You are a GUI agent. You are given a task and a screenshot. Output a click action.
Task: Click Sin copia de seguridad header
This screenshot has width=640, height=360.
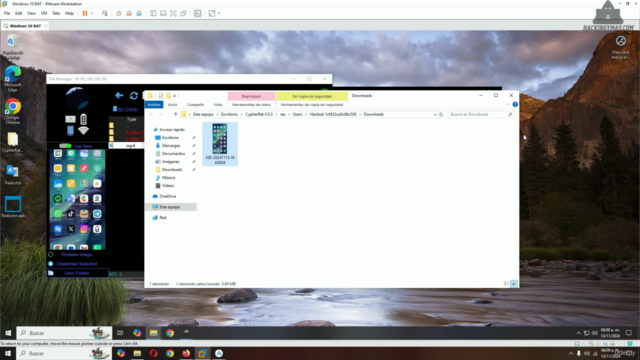point(312,96)
